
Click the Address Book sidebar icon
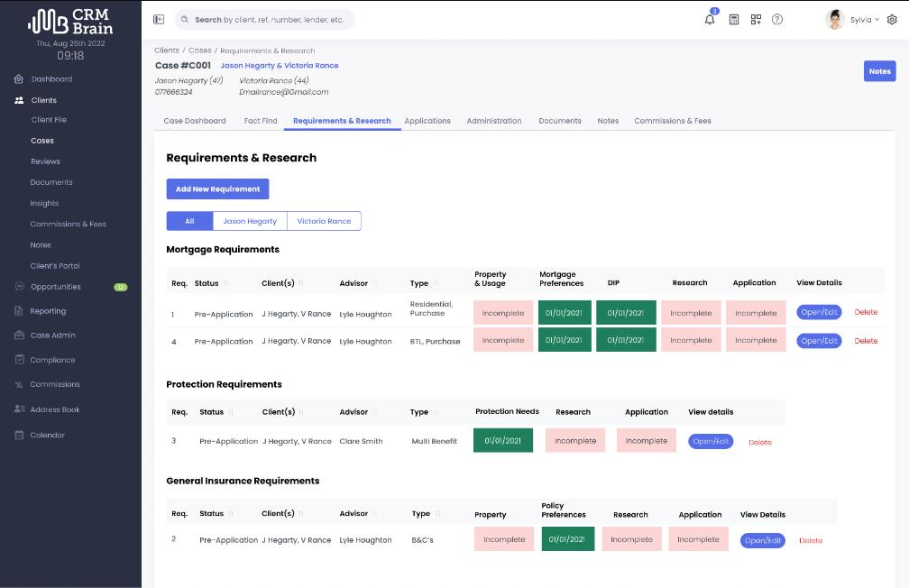click(x=19, y=409)
